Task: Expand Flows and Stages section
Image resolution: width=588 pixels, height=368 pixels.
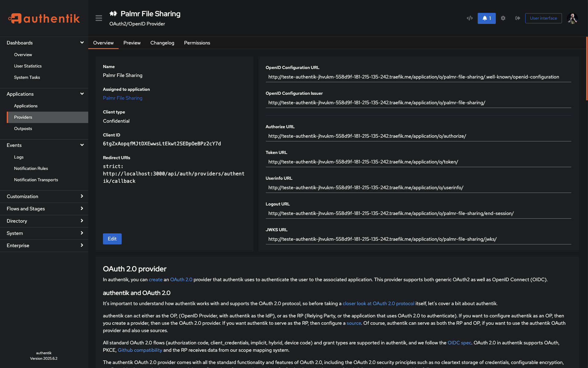Action: pos(44,209)
